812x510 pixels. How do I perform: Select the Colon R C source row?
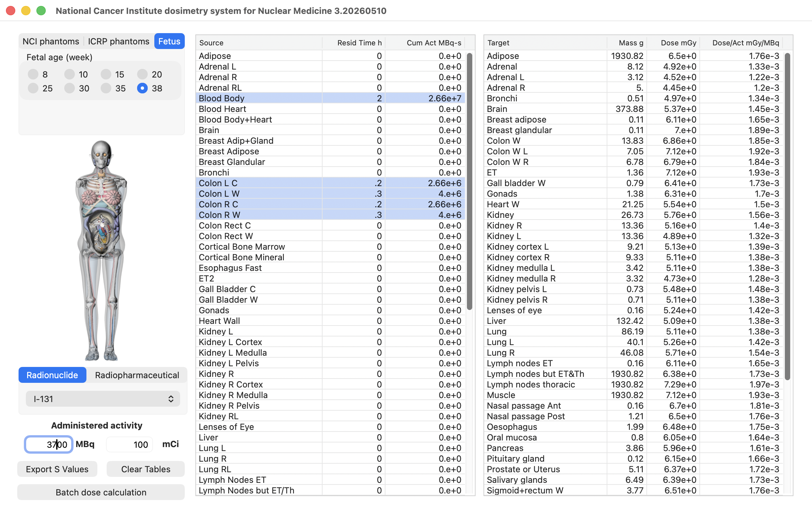point(330,204)
